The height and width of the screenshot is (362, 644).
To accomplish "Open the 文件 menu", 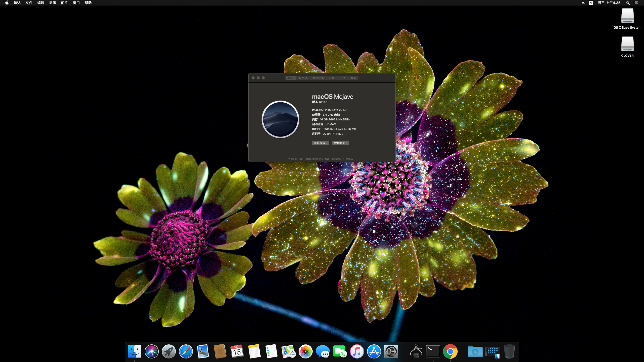I will pyautogui.click(x=29, y=3).
